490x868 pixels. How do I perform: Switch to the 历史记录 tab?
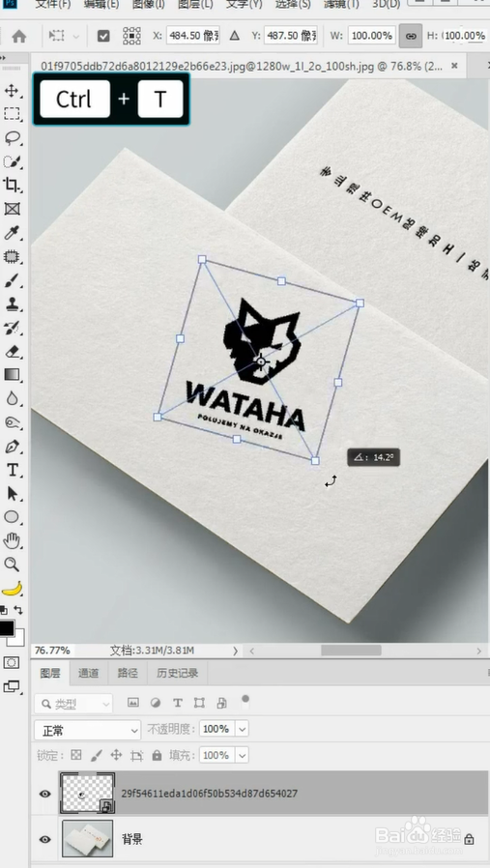(177, 673)
